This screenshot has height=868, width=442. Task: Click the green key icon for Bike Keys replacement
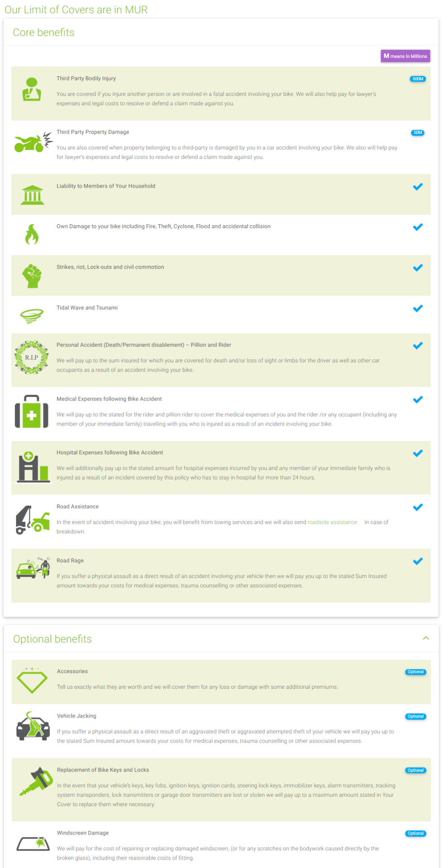point(36,782)
